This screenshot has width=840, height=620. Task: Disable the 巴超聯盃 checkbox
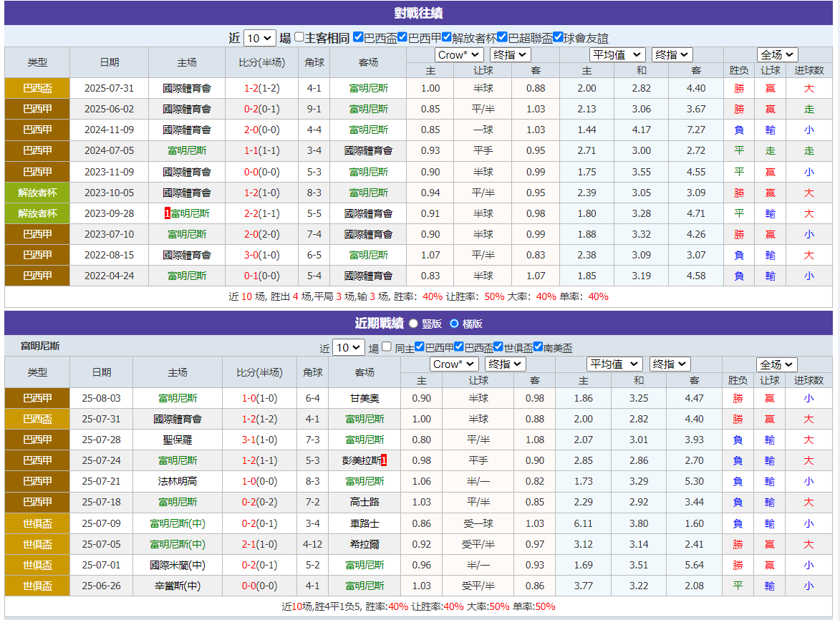(x=501, y=38)
